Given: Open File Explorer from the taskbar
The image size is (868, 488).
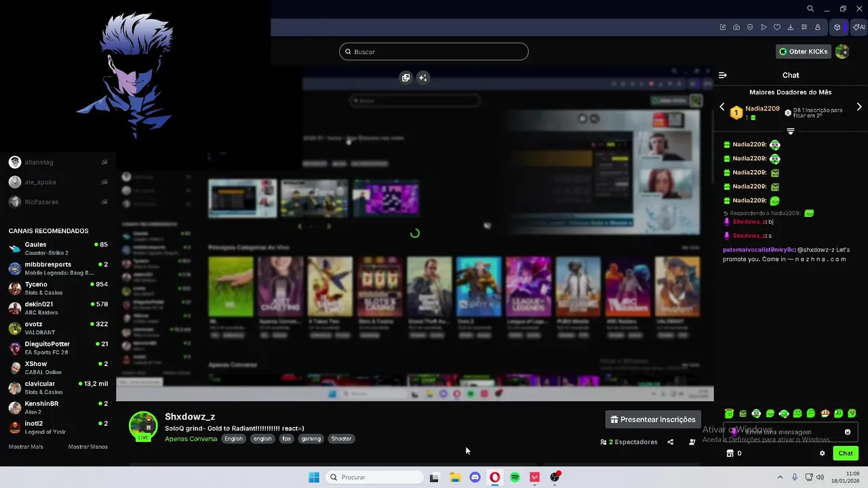Looking at the screenshot, I should click(x=455, y=477).
